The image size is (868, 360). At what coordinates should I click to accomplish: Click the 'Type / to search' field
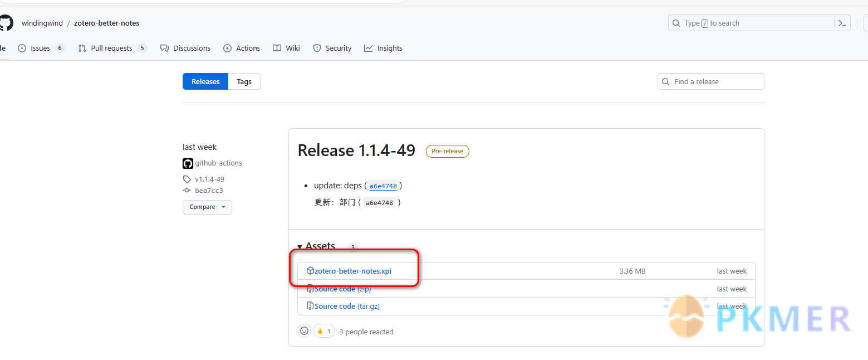click(x=752, y=23)
